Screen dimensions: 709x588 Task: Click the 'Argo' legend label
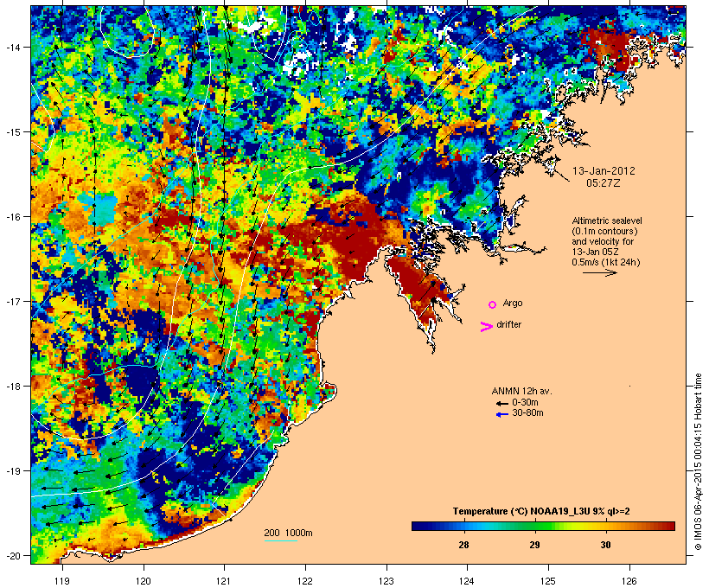tap(513, 303)
